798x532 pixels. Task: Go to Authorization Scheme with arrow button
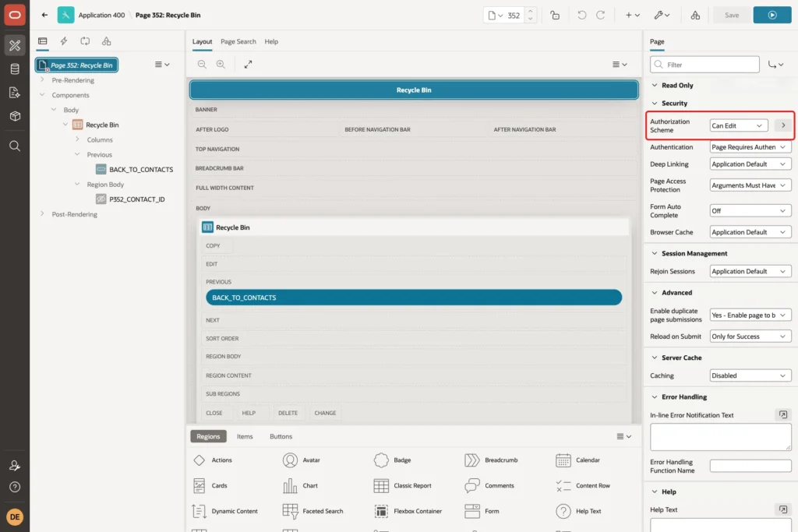click(x=782, y=125)
